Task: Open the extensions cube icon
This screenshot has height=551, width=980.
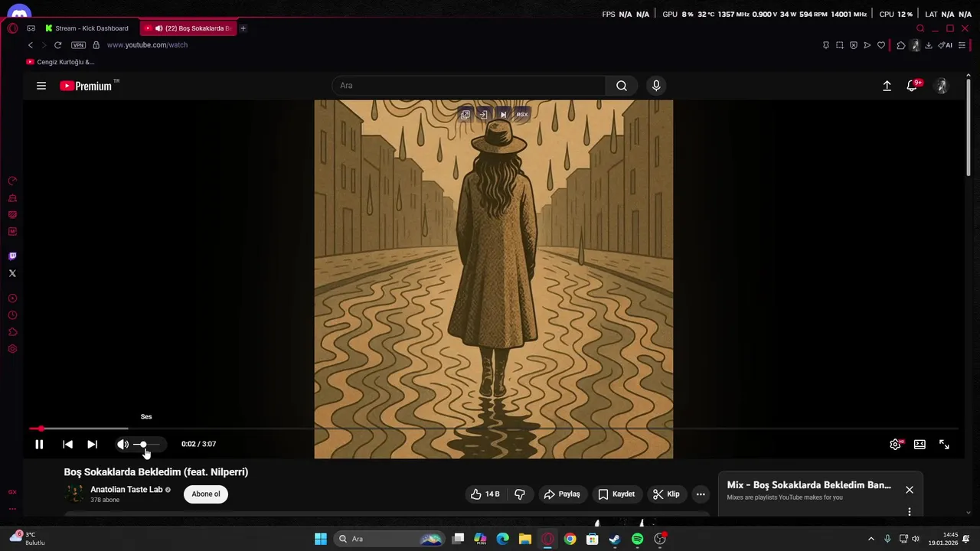Action: click(x=901, y=45)
